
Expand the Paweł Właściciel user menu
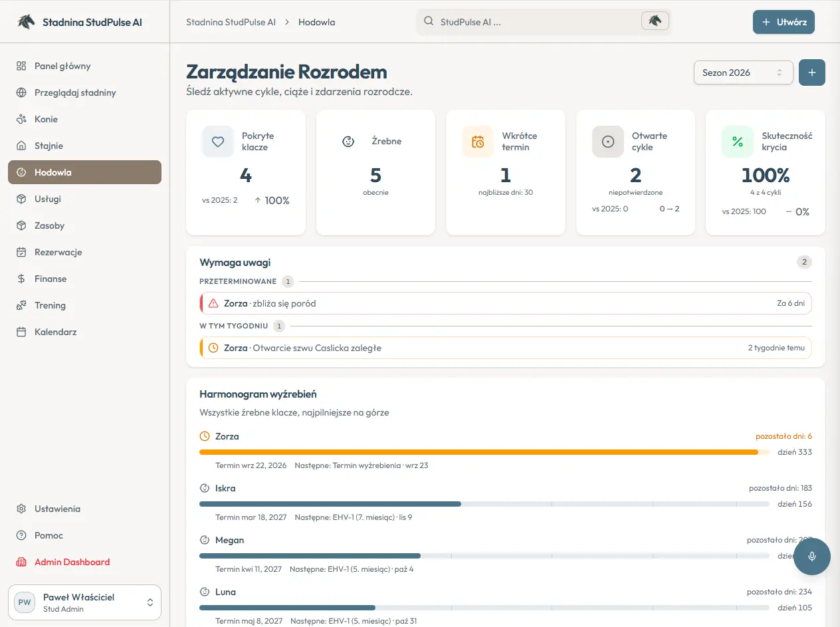[x=84, y=602]
